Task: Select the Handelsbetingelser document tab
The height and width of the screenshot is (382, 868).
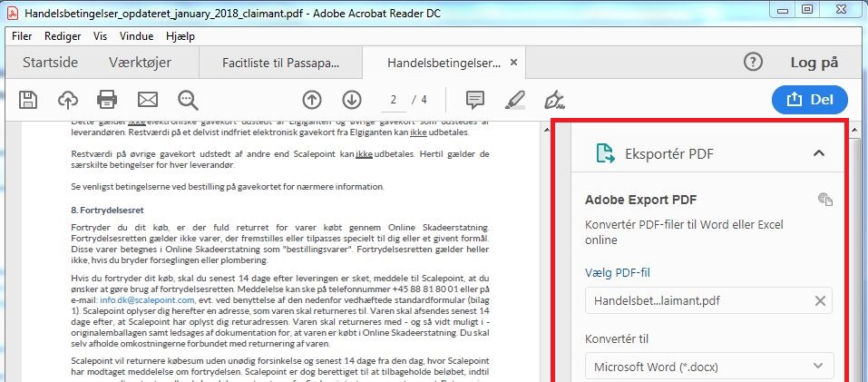Action: [444, 63]
